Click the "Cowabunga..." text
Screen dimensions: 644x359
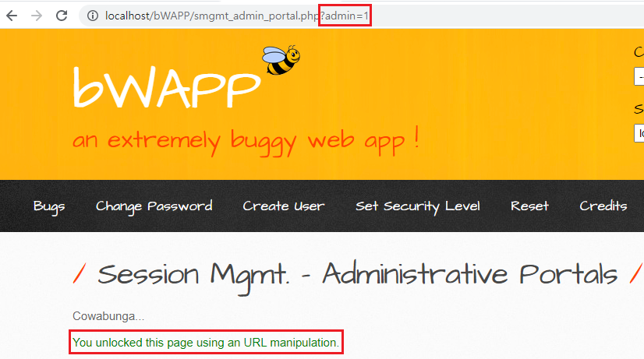coord(108,316)
